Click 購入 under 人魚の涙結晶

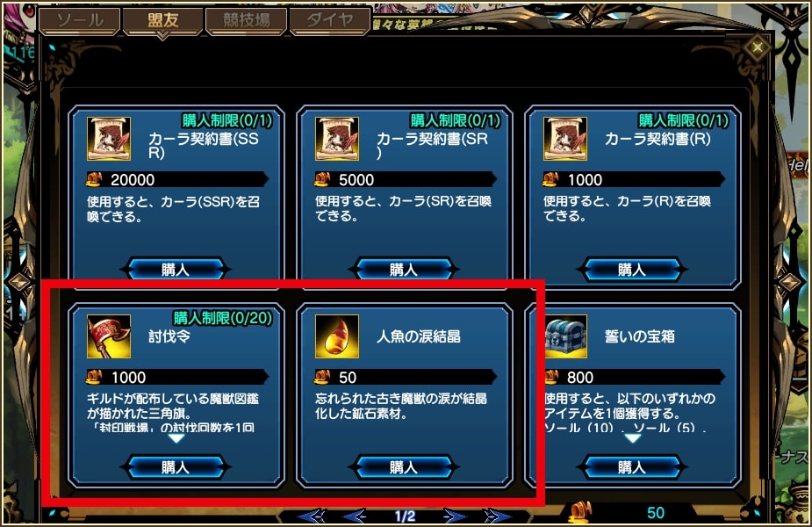[404, 467]
